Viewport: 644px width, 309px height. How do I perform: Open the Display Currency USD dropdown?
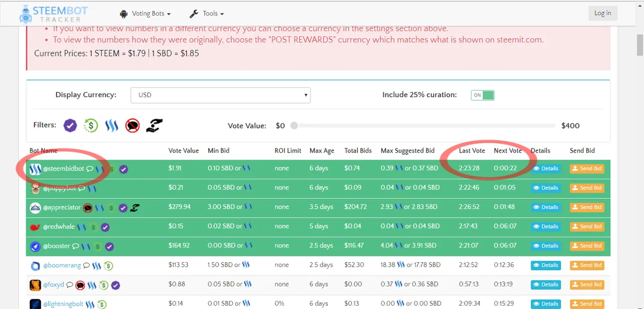coord(220,95)
